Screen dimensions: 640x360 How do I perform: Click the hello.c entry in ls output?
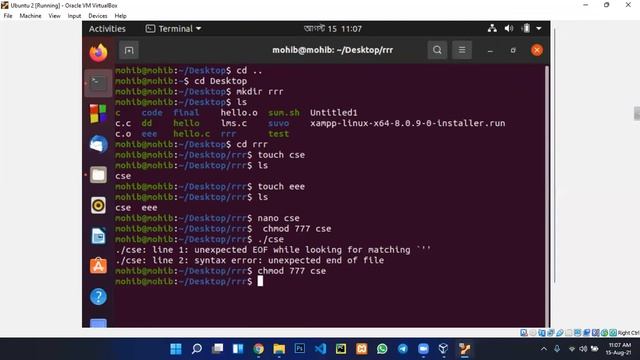pyautogui.click(x=191, y=134)
